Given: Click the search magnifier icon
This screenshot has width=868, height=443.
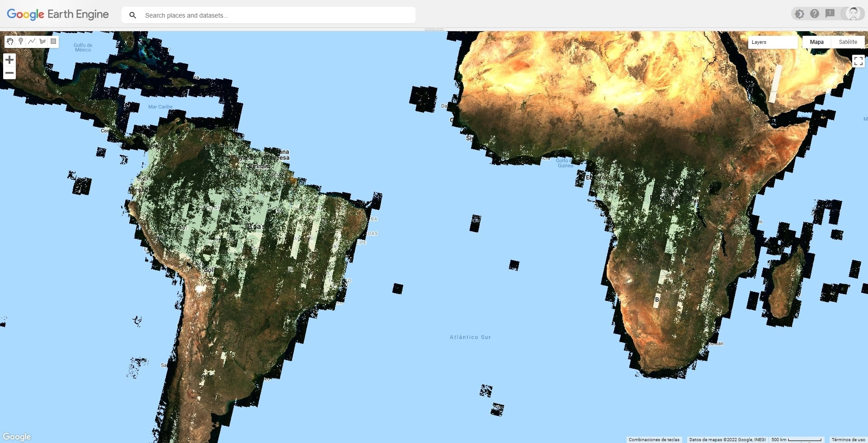Looking at the screenshot, I should click(x=133, y=15).
